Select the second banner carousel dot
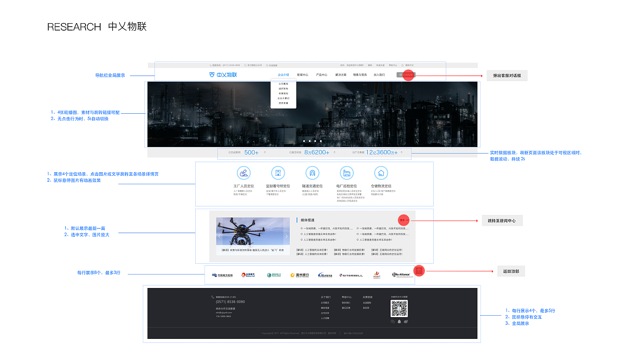644x361 pixels. point(309,141)
